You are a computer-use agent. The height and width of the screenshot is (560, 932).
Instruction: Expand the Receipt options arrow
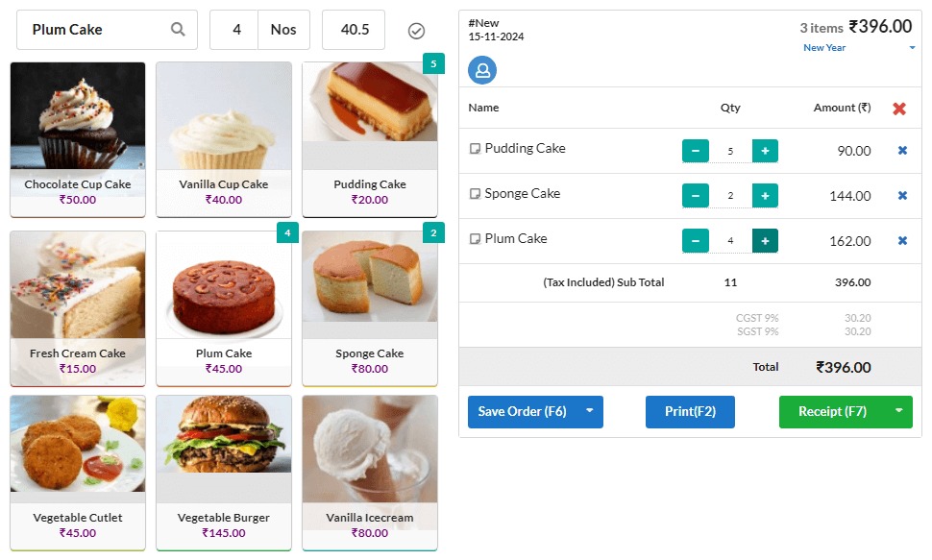(x=898, y=411)
